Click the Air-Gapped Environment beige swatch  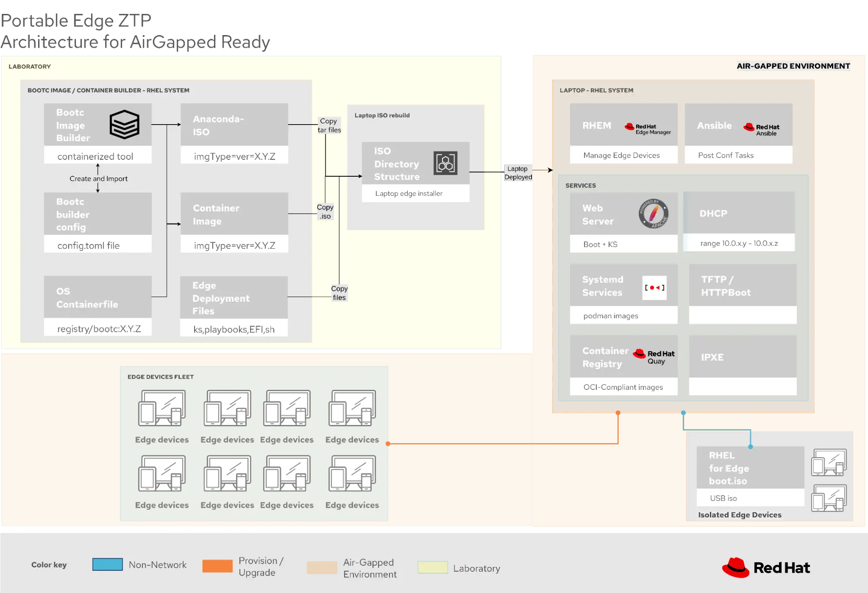tap(322, 567)
